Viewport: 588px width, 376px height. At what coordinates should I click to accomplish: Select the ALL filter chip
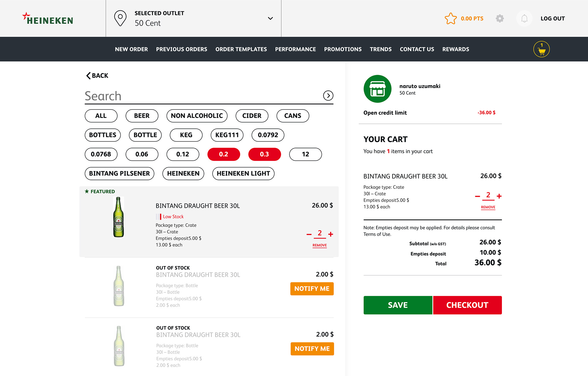tap(101, 116)
